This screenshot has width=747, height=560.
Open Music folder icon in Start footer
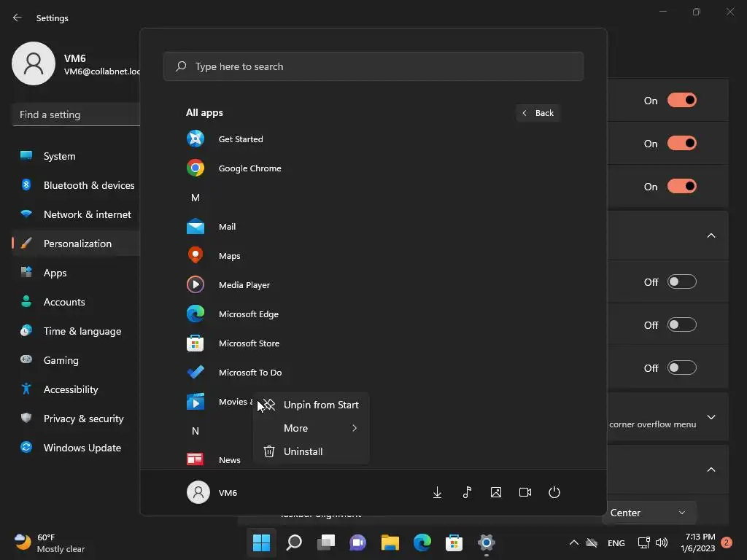point(467,492)
